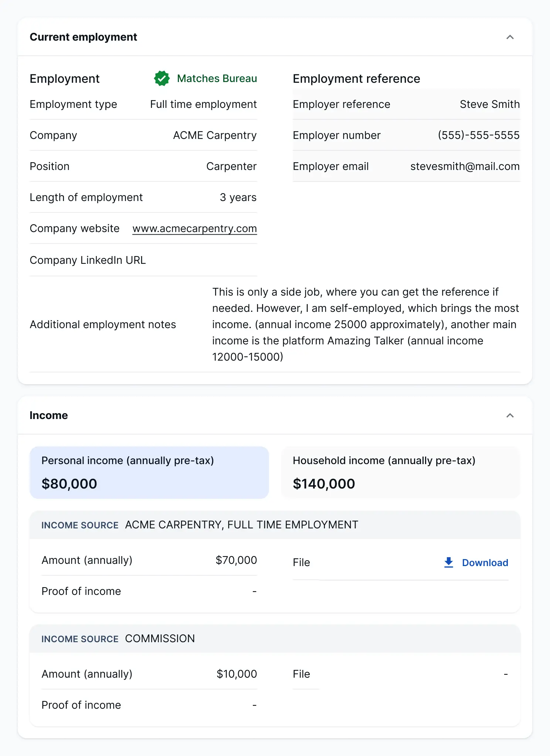This screenshot has width=550, height=756.
Task: Click the $70,000 annual amount value
Action: coord(236,561)
